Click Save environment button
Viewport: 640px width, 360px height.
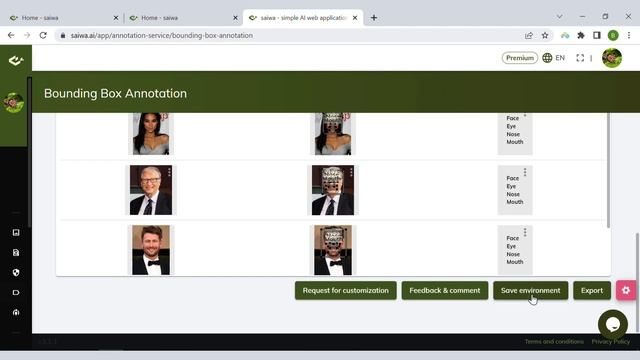(x=531, y=291)
